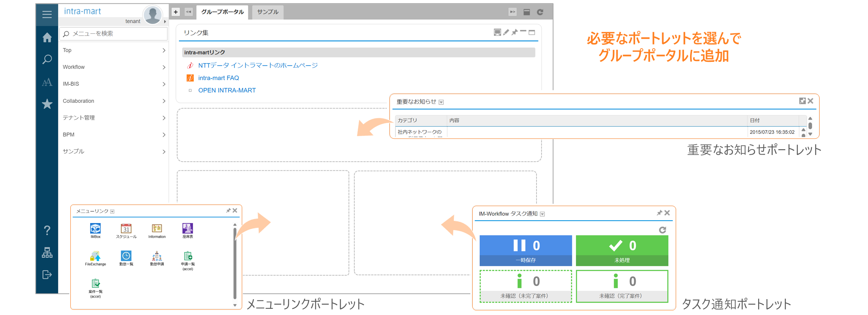This screenshot has width=868, height=315.
Task: Refresh the group portal page
Action: (x=540, y=12)
